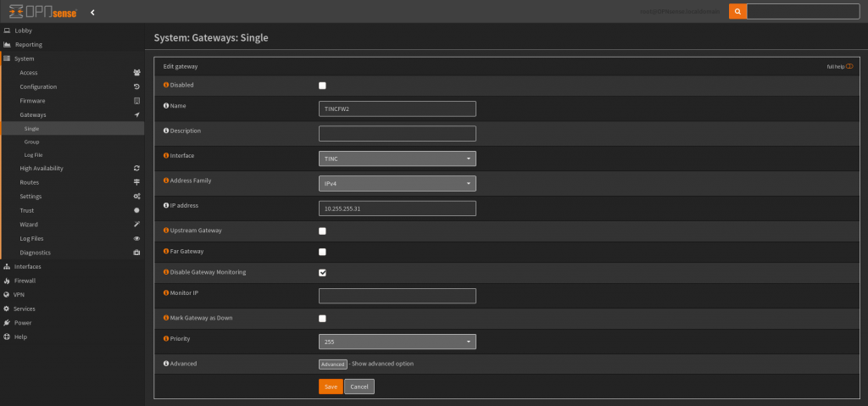Click the Settings gears icon in sidebar

coord(136,197)
